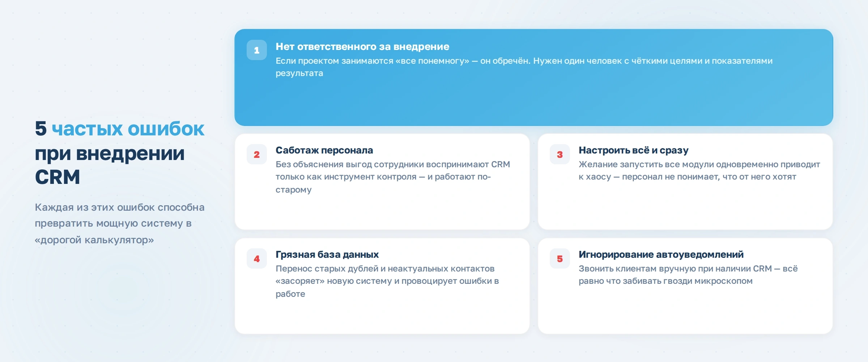
Task: Select the heading "Нет ответственного за внедрение"
Action: (362, 47)
